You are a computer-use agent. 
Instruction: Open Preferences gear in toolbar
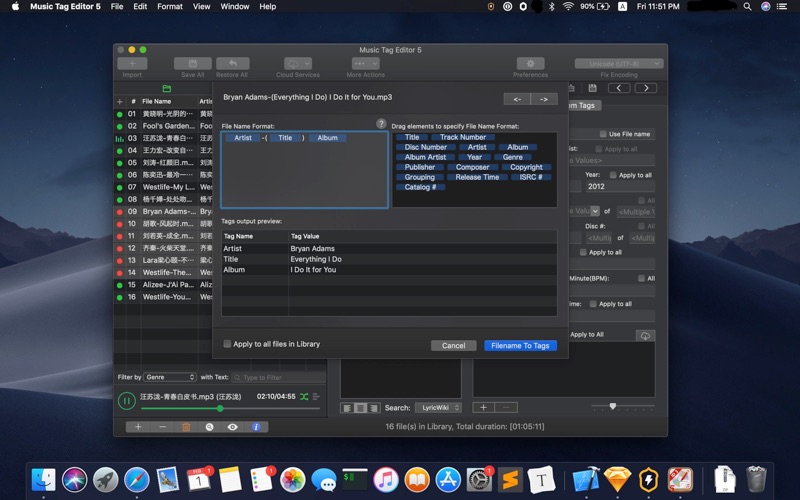click(530, 64)
